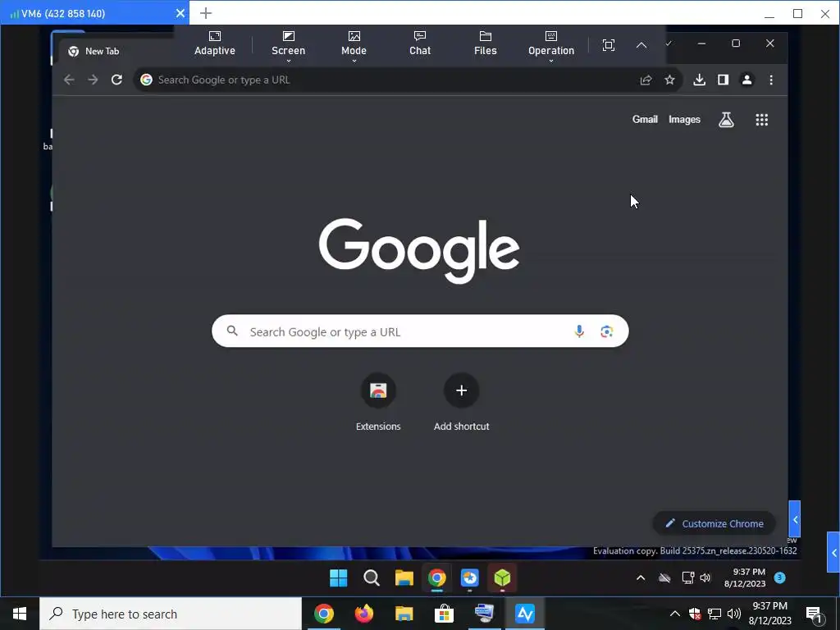Go back in Chrome

click(x=69, y=80)
